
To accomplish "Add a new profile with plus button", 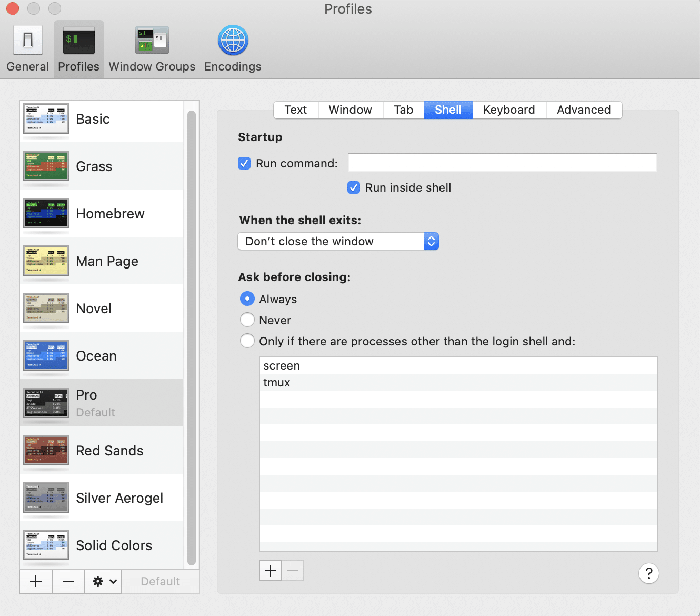I will [x=36, y=581].
